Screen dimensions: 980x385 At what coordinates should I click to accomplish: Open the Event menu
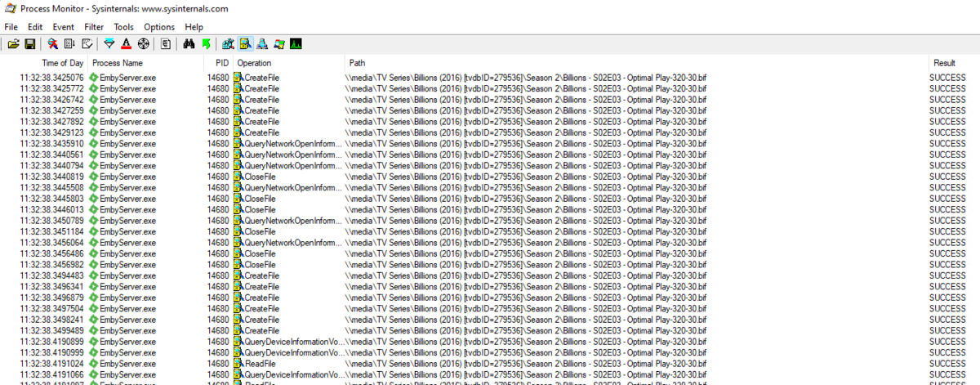pos(64,27)
